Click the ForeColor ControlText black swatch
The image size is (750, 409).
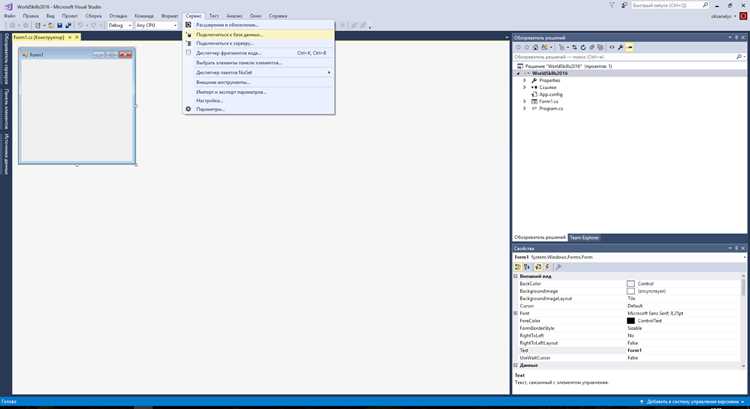point(631,321)
